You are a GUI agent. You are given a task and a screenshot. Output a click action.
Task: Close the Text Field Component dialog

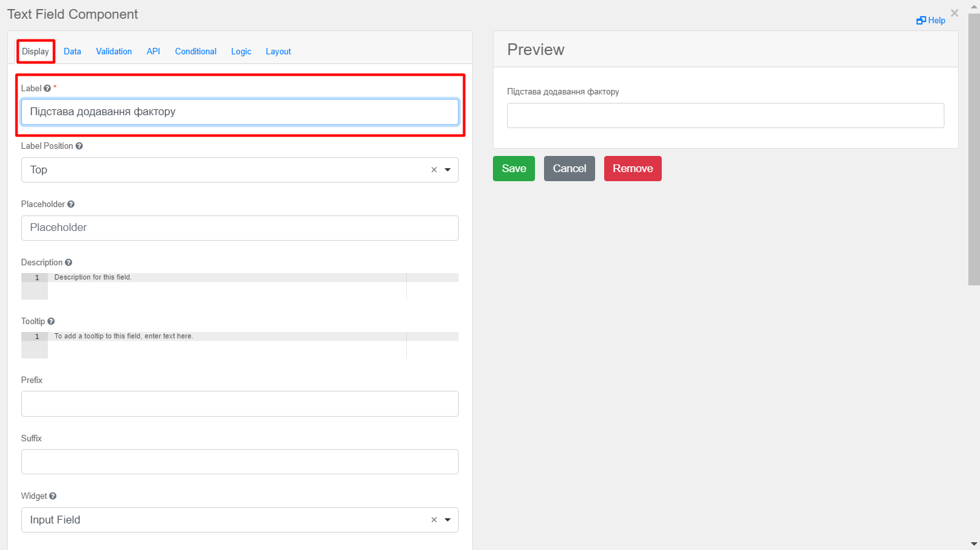coord(954,13)
